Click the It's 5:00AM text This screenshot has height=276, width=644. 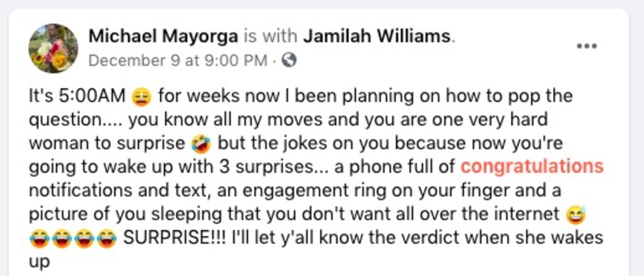click(x=77, y=96)
